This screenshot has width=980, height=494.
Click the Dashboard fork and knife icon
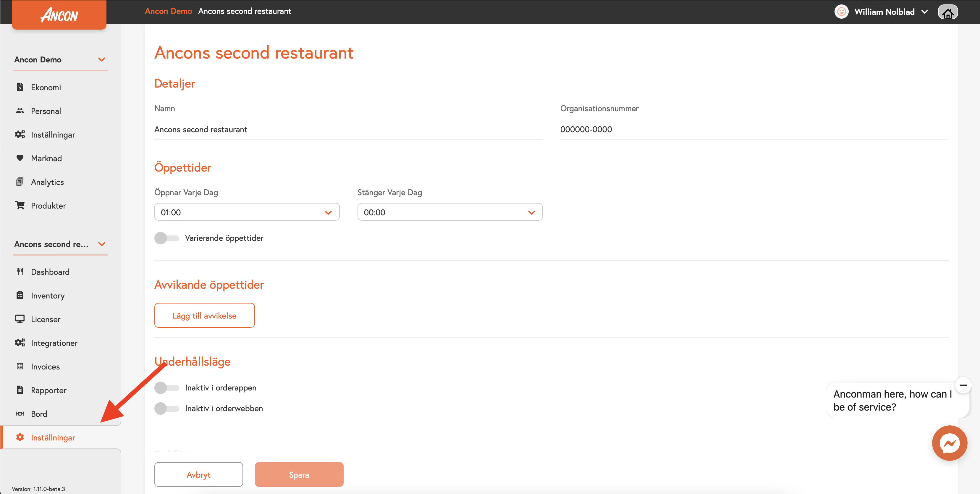pos(20,272)
